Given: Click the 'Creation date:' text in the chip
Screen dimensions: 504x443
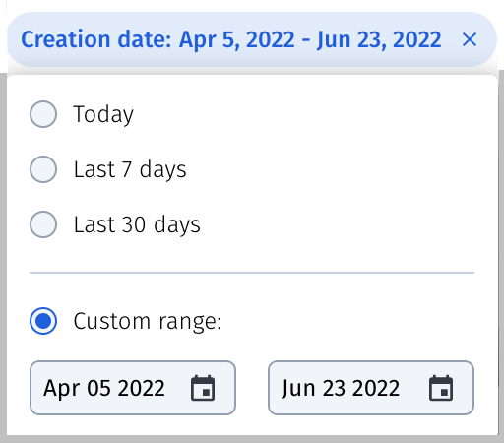Looking at the screenshot, I should (96, 39).
